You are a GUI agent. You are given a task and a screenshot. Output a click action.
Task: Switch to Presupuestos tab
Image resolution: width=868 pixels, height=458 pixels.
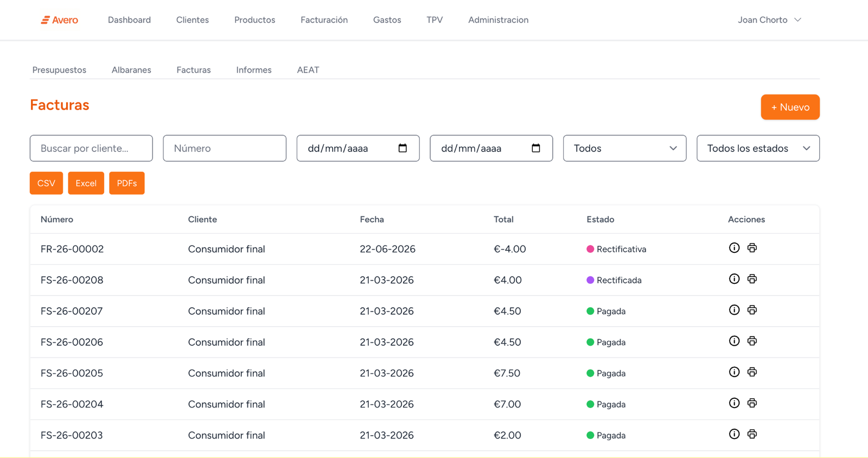(x=59, y=70)
